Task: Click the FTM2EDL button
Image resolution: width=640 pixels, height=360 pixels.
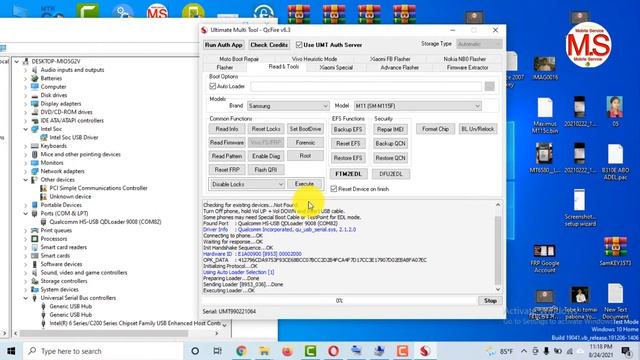Action: pyautogui.click(x=348, y=174)
